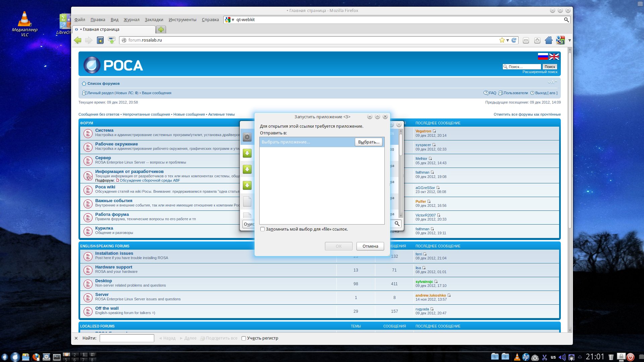Click the zoom out minus toolbar icon
Screen dimensions: 644x362
pyautogui.click(x=526, y=40)
